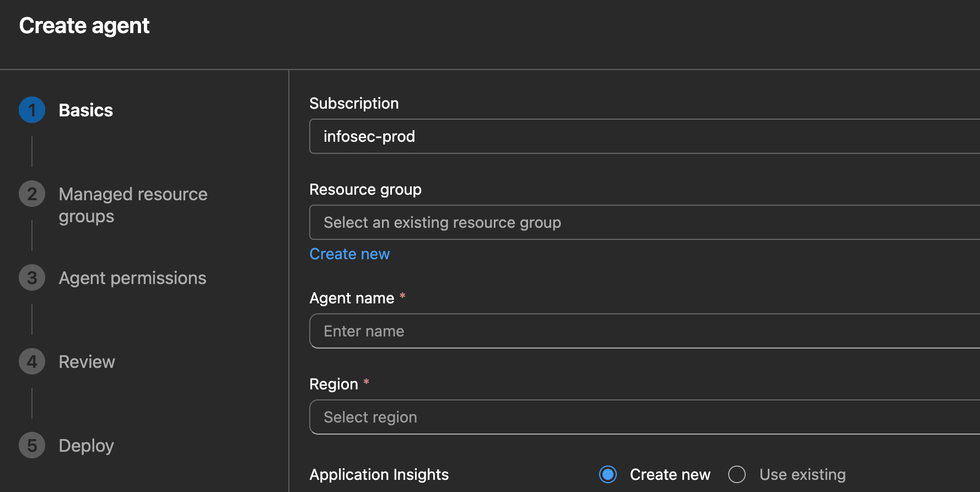Click the Application Insights label
Image resolution: width=980 pixels, height=492 pixels.
(379, 474)
